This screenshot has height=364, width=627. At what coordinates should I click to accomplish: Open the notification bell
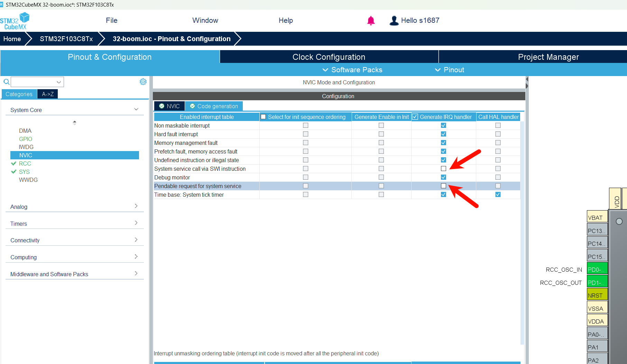coord(371,21)
